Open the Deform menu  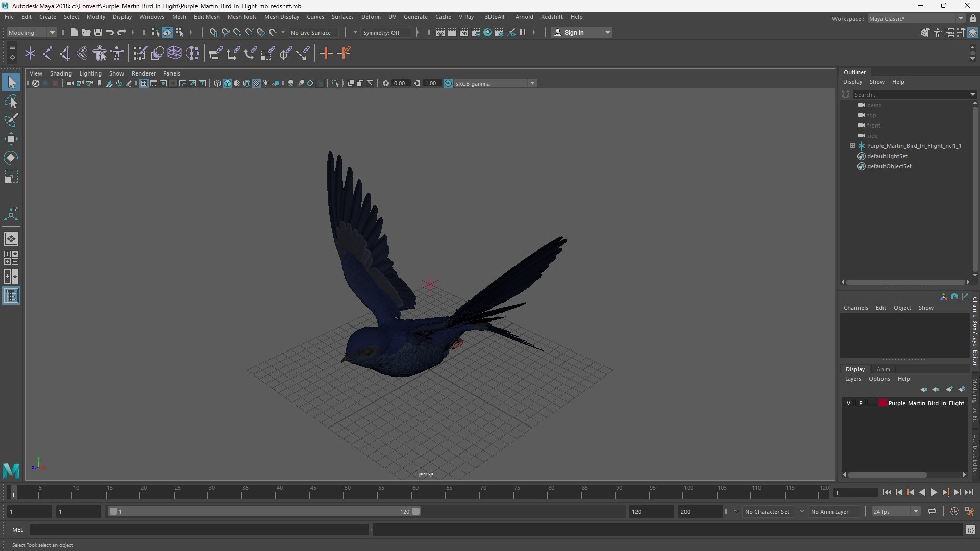371,17
